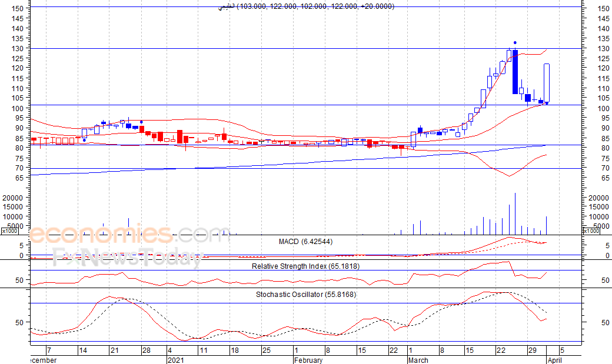Image resolution: width=612 pixels, height=364 pixels.
Task: Click the Stochastic Oscillator (55.8168) title
Action: [306, 295]
